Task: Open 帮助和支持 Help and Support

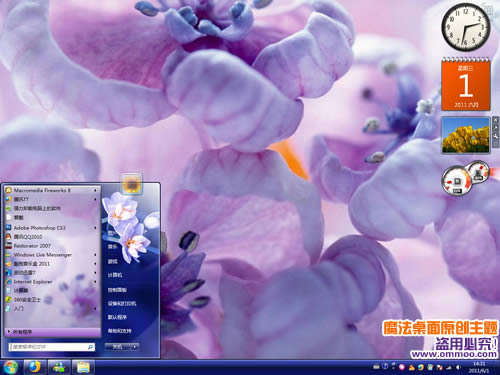Action: pos(119,331)
